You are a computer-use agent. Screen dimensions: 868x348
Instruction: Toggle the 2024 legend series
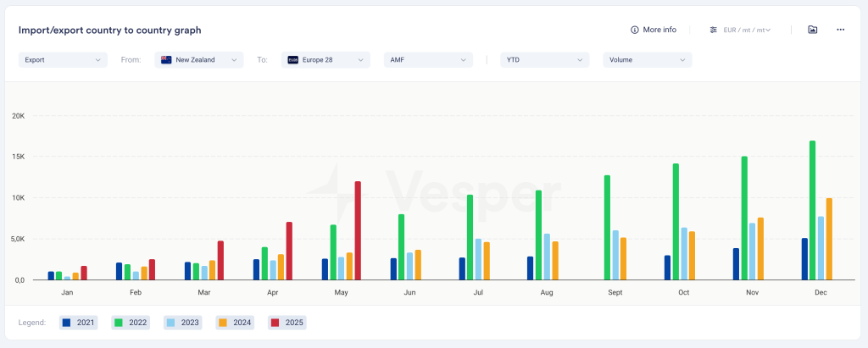234,323
